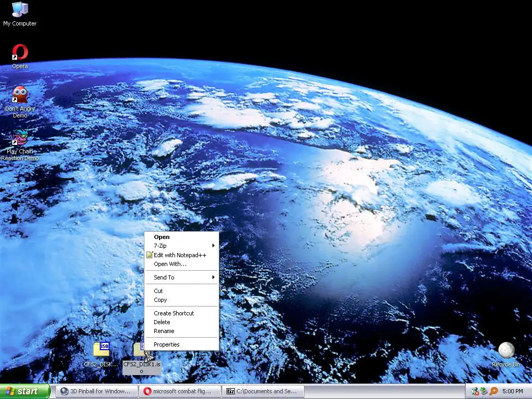Viewport: 532px width, 399px height.
Task: Switch to 3D Pinball taskbar button
Action: click(x=97, y=391)
